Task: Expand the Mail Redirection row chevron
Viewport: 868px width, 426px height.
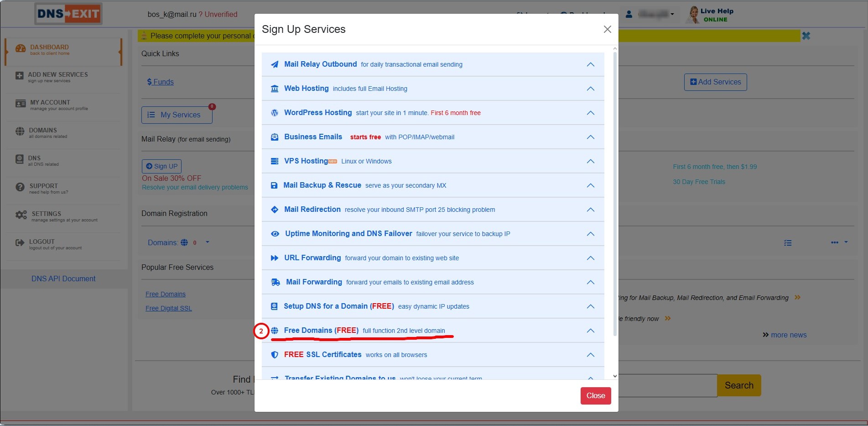Action: point(590,210)
